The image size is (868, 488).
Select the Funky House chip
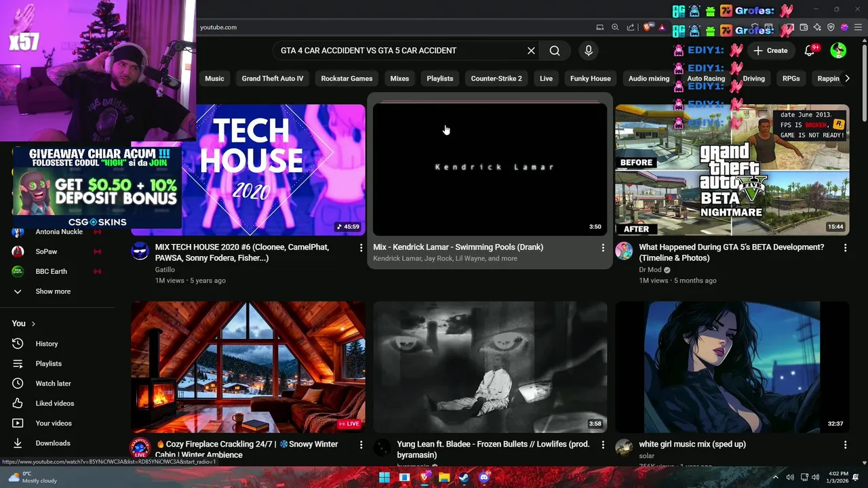click(591, 79)
